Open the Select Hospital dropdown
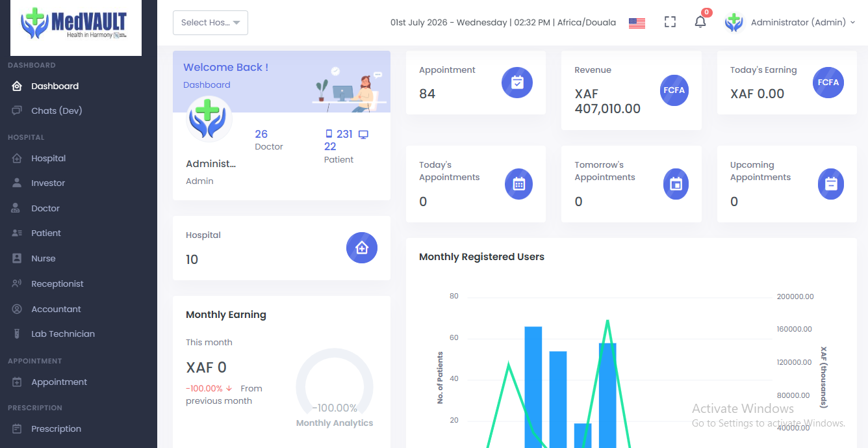 211,23
